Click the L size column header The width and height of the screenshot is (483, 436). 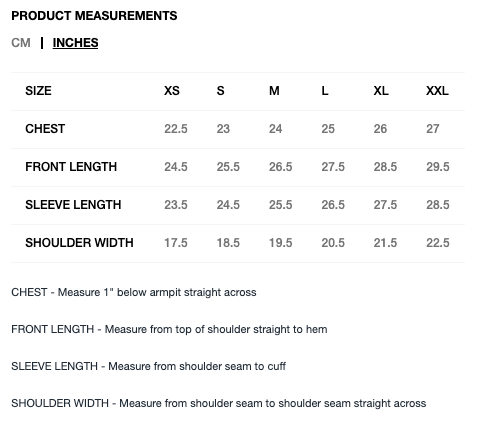point(325,91)
